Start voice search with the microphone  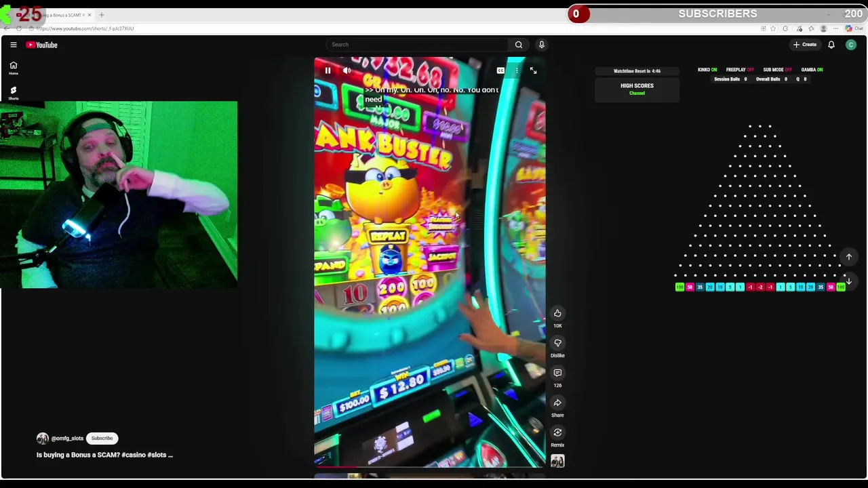(x=542, y=45)
